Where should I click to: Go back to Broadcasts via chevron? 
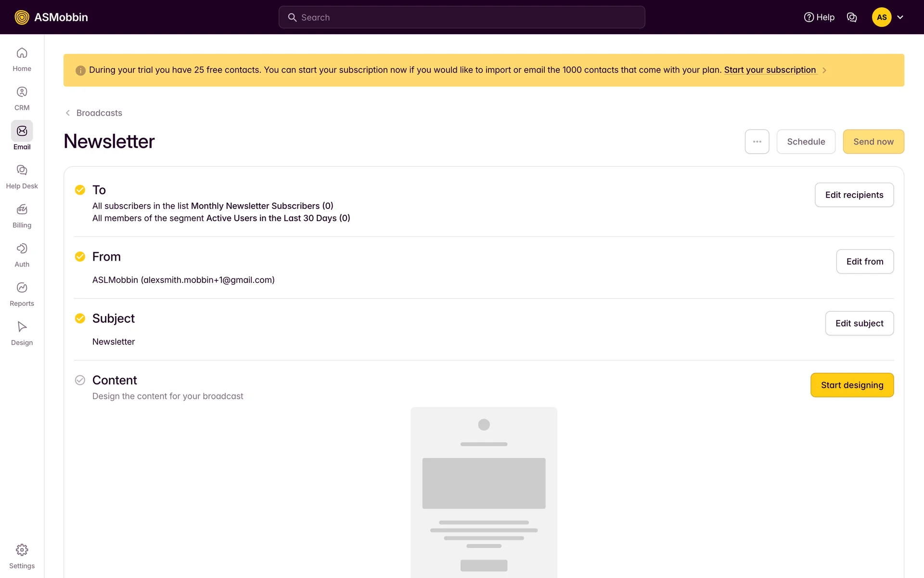point(68,113)
